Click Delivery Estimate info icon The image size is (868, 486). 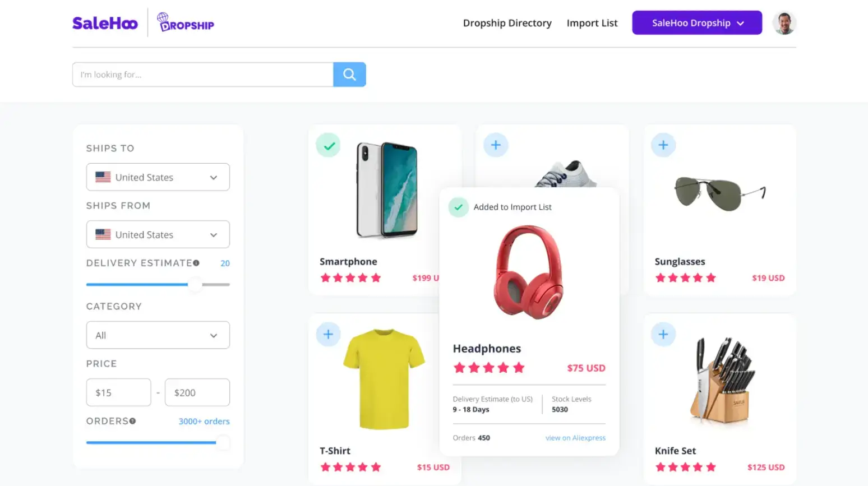(x=196, y=263)
